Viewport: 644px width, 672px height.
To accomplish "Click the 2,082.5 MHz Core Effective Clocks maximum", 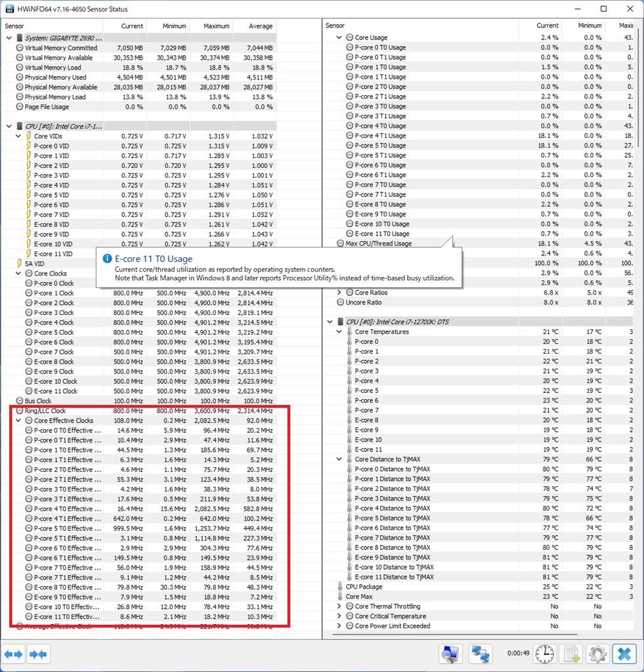I will tap(211, 421).
